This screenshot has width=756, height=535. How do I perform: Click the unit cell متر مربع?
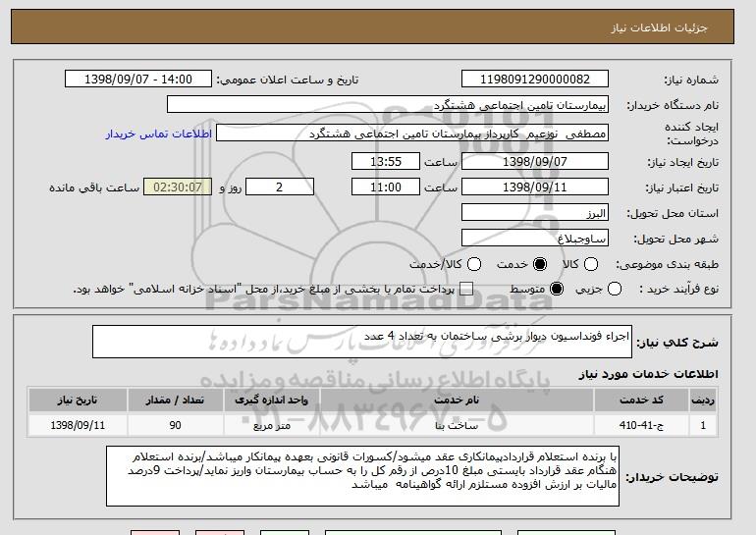pyautogui.click(x=271, y=425)
